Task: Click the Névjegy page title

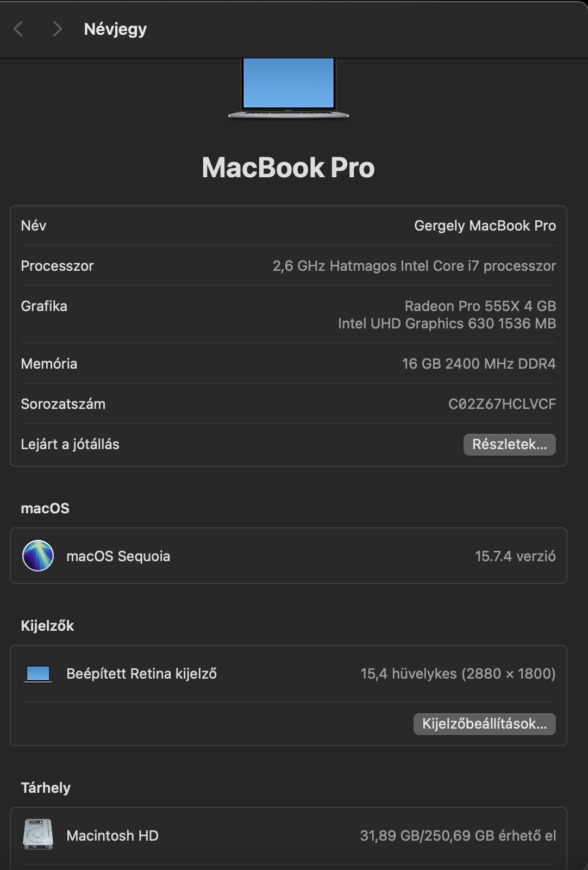Action: (x=115, y=29)
